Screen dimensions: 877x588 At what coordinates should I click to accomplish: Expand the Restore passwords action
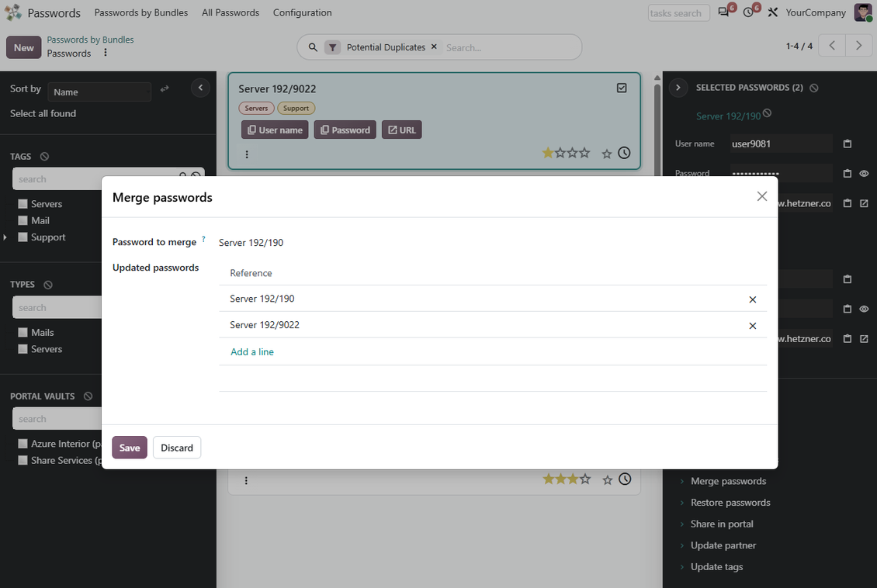pyautogui.click(x=730, y=503)
